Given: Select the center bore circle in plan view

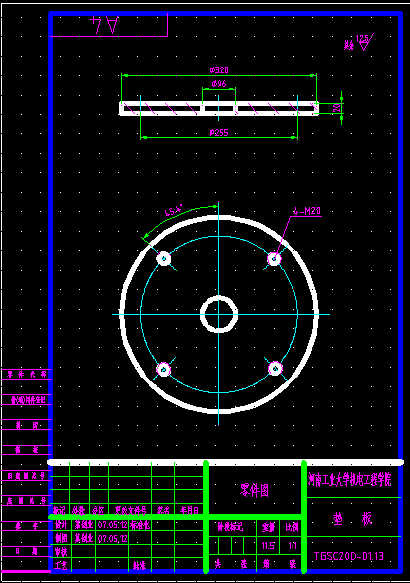Looking at the screenshot, I should point(219,314).
